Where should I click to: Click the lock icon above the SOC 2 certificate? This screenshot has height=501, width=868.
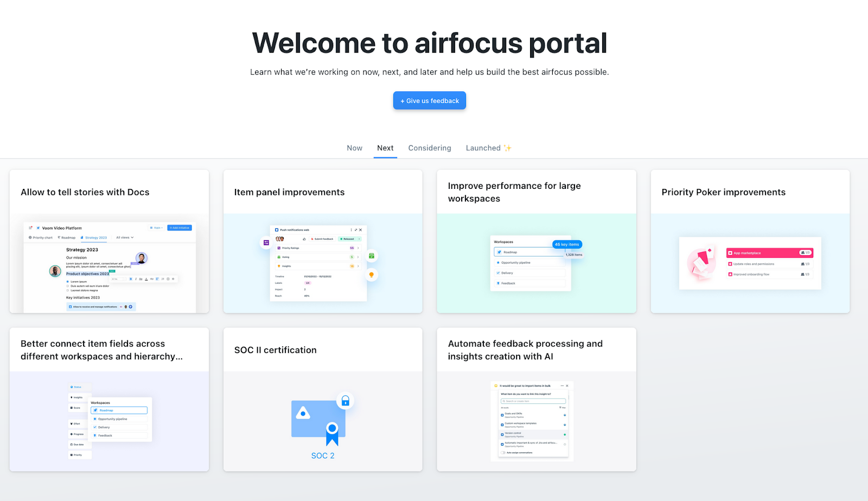[x=346, y=401]
